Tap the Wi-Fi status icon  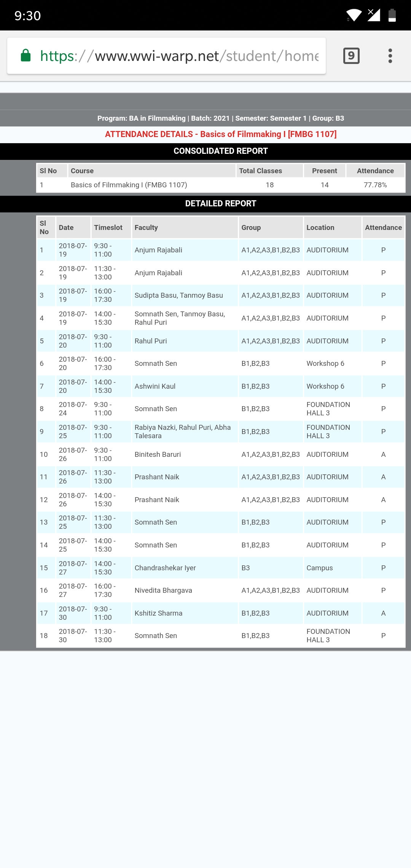[354, 15]
